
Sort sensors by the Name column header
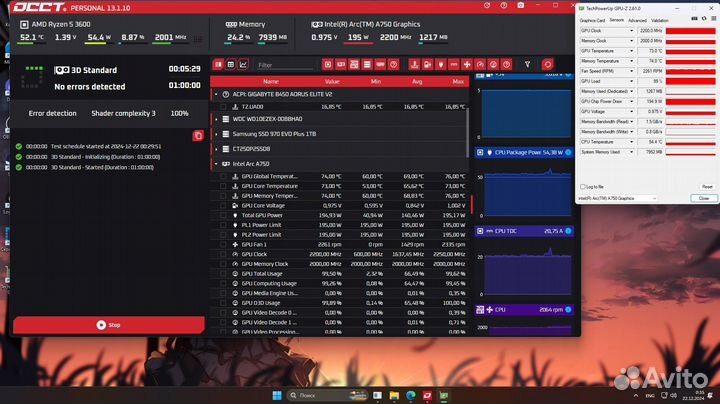pyautogui.click(x=271, y=82)
